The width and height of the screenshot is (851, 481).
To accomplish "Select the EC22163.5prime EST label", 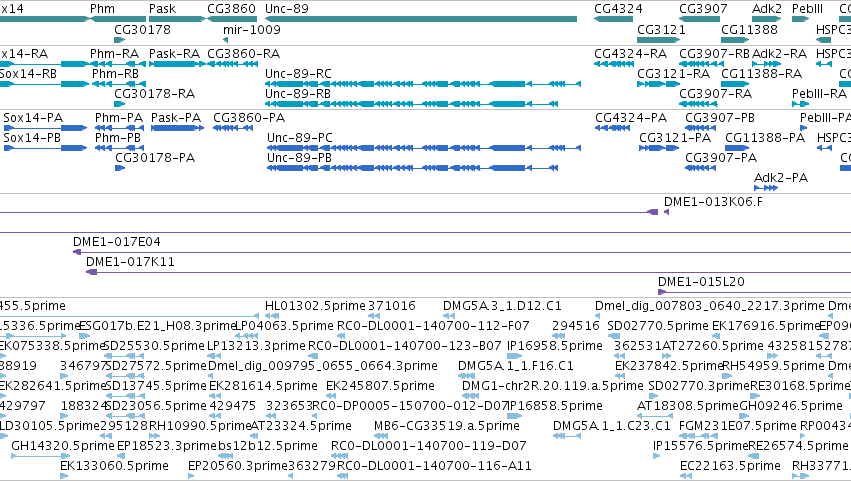I will tap(730, 466).
